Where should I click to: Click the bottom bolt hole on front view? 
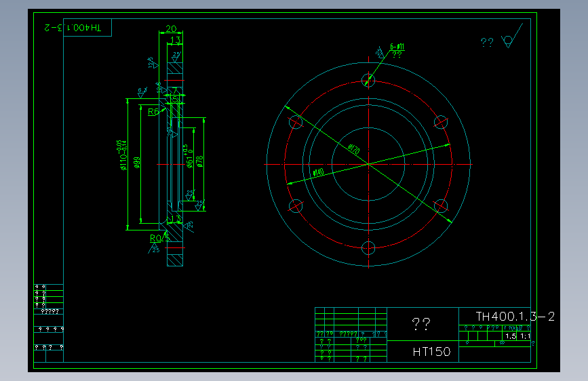coord(368,248)
